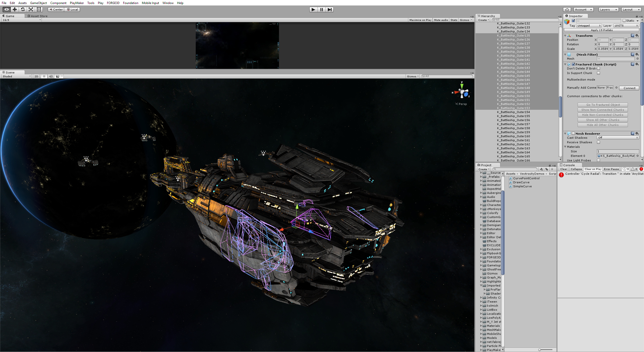Image resolution: width=644 pixels, height=352 pixels.
Task: Toggle Clear on Play in Console
Action: (x=593, y=169)
